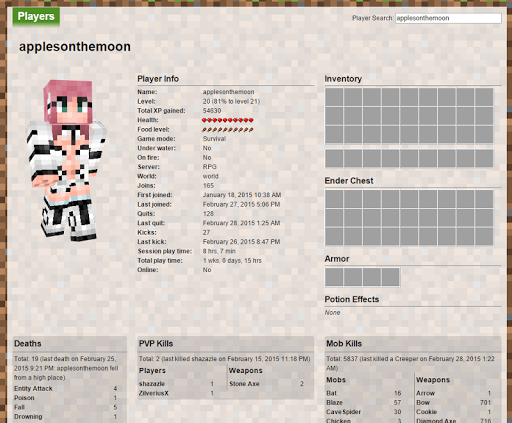Select the last Armor slot

(390, 277)
